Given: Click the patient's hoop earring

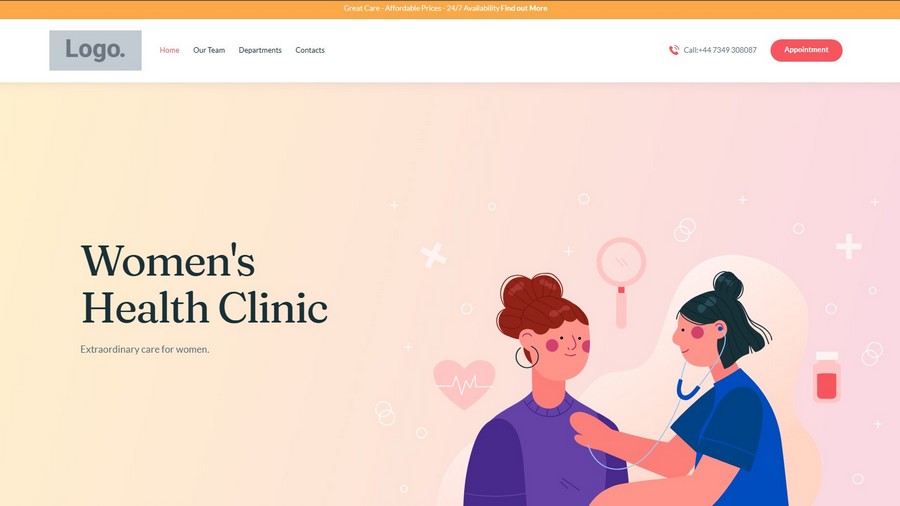Looking at the screenshot, I should click(x=527, y=357).
